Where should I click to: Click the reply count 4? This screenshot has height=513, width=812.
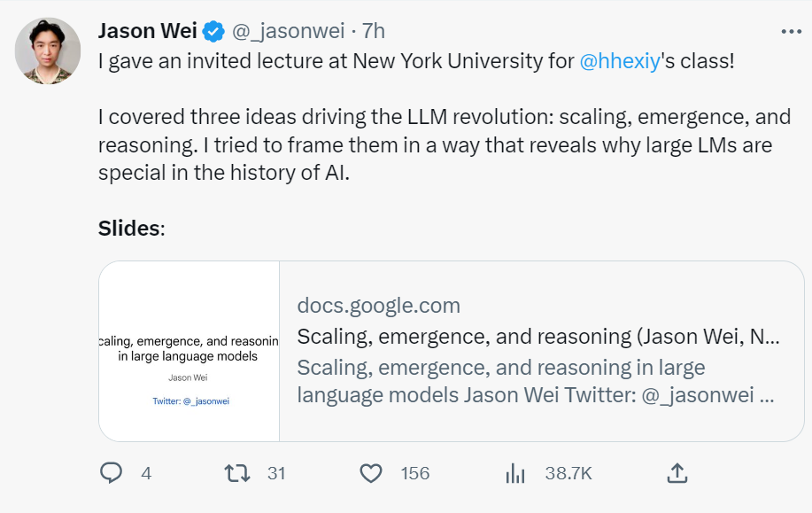point(146,473)
